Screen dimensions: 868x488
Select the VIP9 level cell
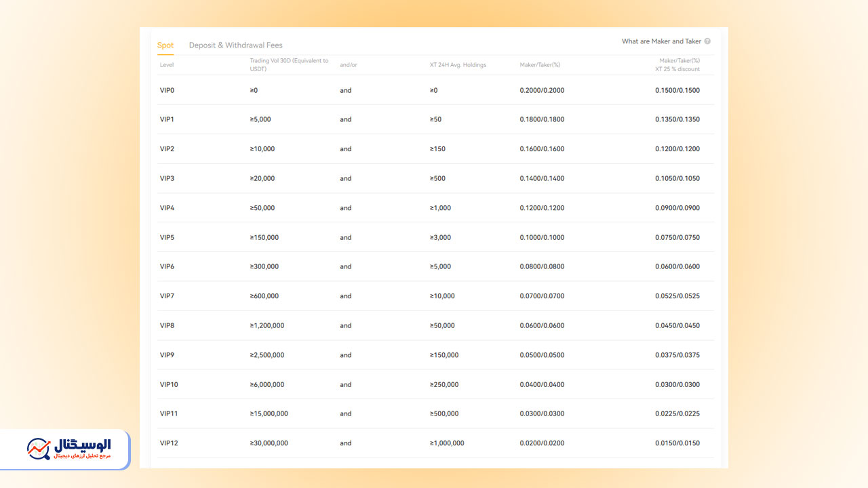[x=167, y=355]
